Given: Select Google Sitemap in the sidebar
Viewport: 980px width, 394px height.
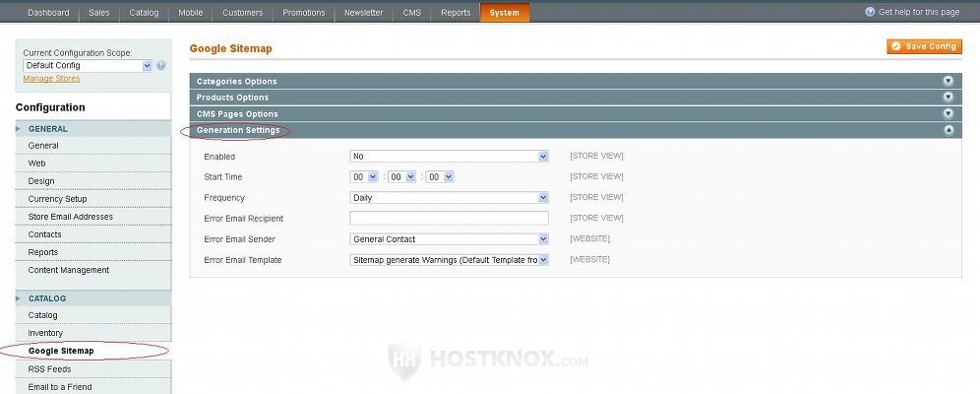Looking at the screenshot, I should [x=93, y=351].
